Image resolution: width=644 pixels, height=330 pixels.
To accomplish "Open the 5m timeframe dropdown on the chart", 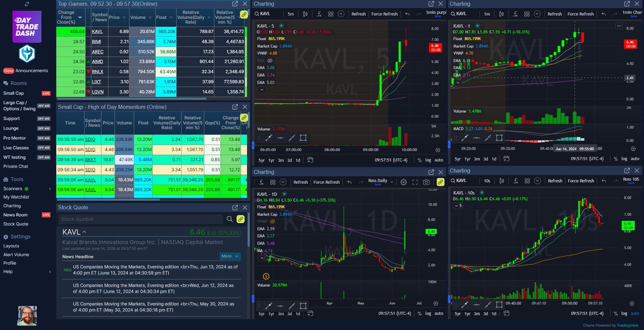I will click(x=290, y=14).
